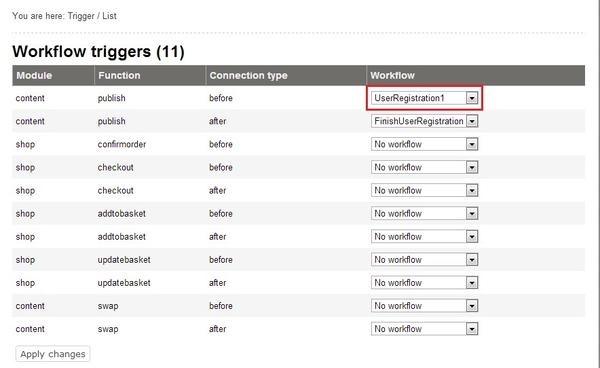Select 'swap' in the content swap after row

(108, 329)
